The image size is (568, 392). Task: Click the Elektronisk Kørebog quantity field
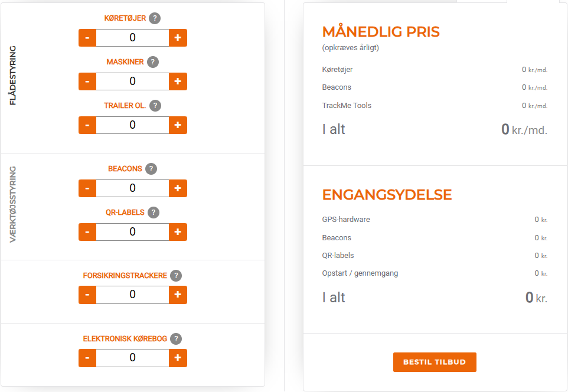(132, 358)
